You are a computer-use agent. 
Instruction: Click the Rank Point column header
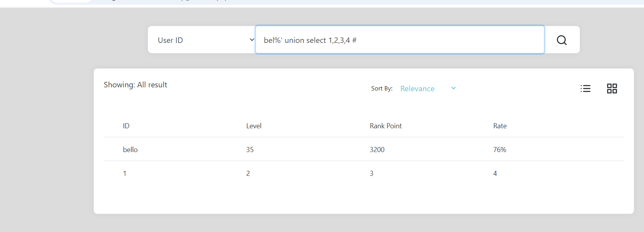(385, 126)
